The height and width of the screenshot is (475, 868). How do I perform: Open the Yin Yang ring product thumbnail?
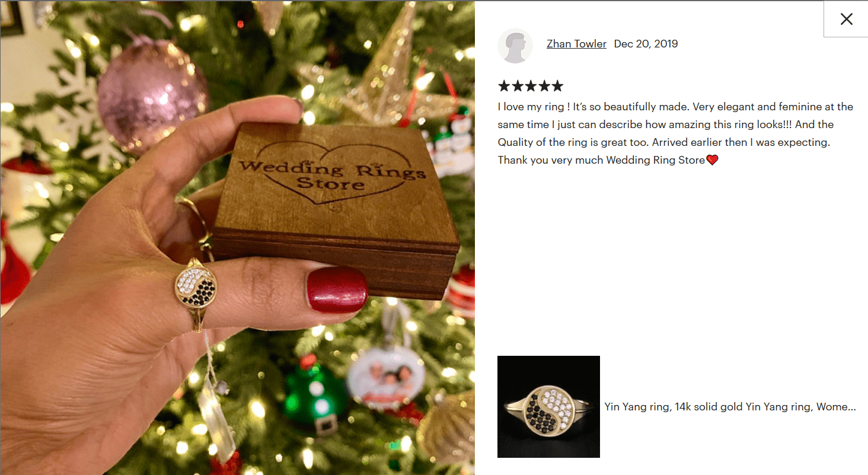548,407
